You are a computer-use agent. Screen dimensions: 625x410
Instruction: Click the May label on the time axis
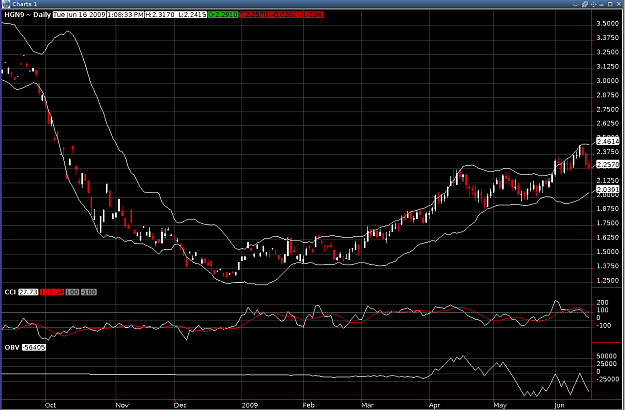click(500, 405)
